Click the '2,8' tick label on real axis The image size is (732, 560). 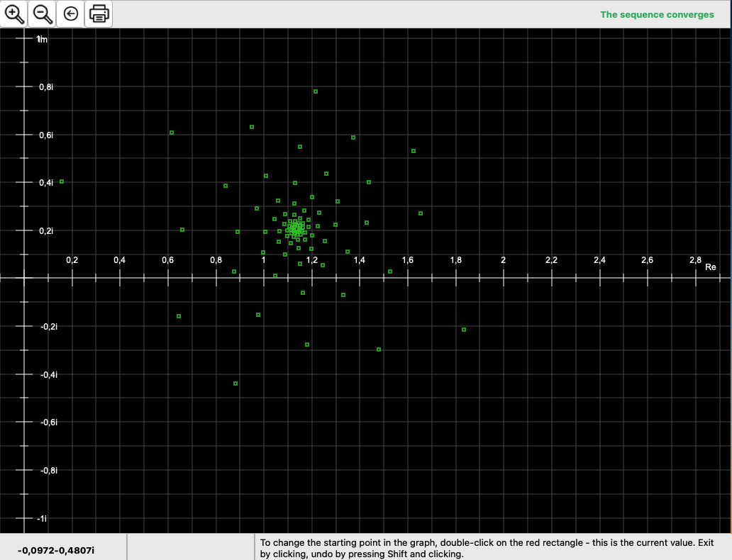pos(695,261)
